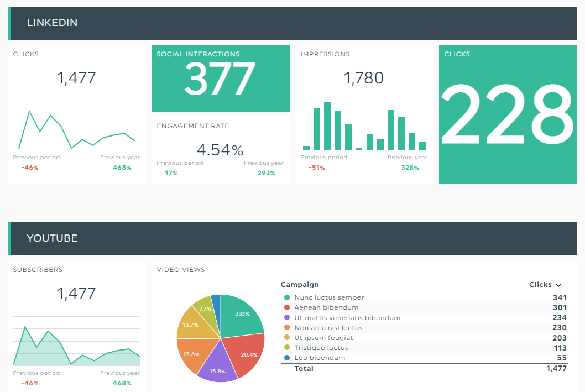This screenshot has height=392, width=585.
Task: Click the 113 clicks value
Action: 560,348
